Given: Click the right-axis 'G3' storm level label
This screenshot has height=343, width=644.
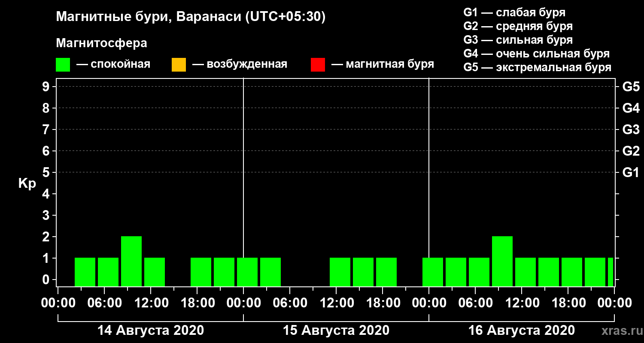Looking at the screenshot, I should (x=631, y=129).
